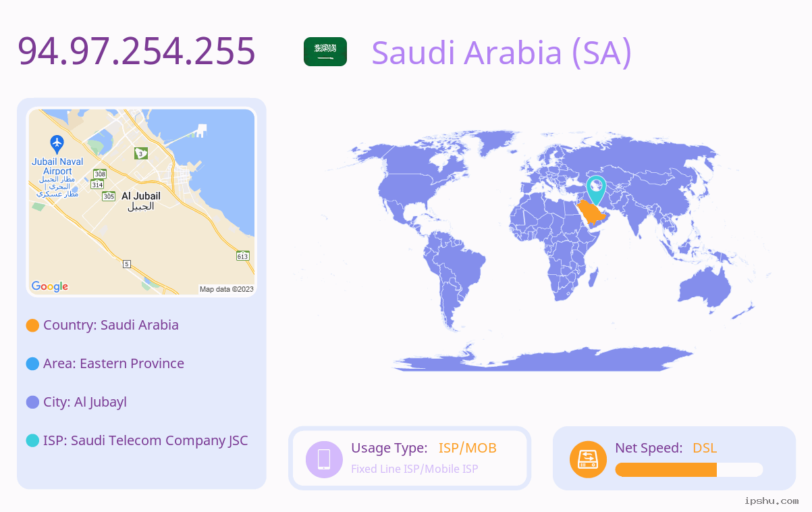Click the orange net speed drive icon
This screenshot has width=812, height=512.
click(x=588, y=459)
